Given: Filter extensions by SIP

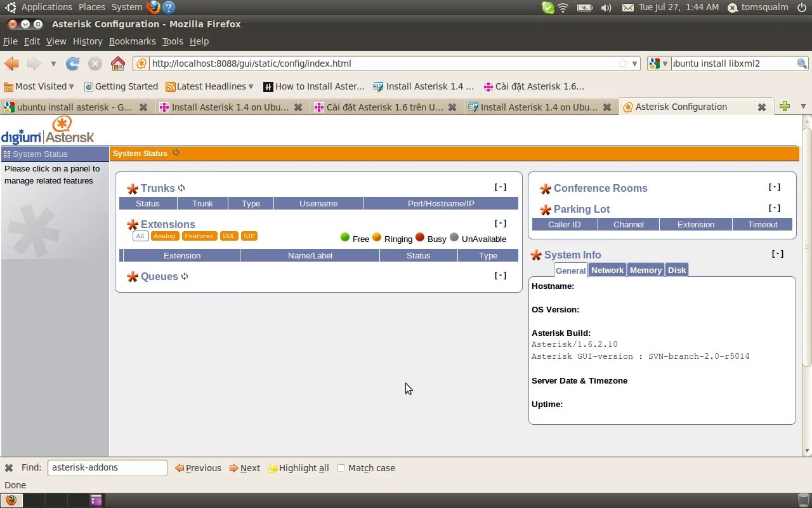Looking at the screenshot, I should [x=249, y=236].
